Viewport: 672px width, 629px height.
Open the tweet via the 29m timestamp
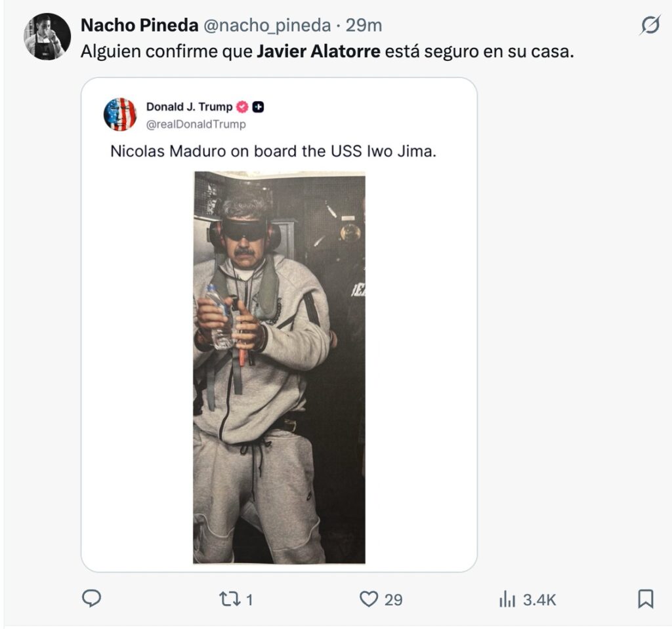pyautogui.click(x=364, y=26)
